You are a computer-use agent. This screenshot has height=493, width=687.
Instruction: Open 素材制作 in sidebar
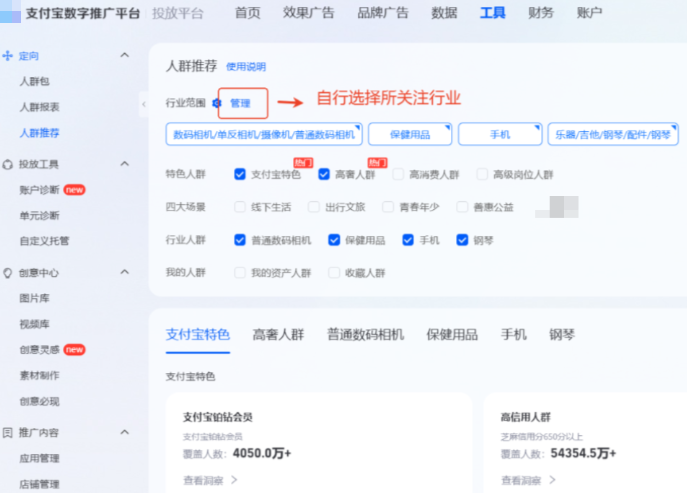pos(39,376)
